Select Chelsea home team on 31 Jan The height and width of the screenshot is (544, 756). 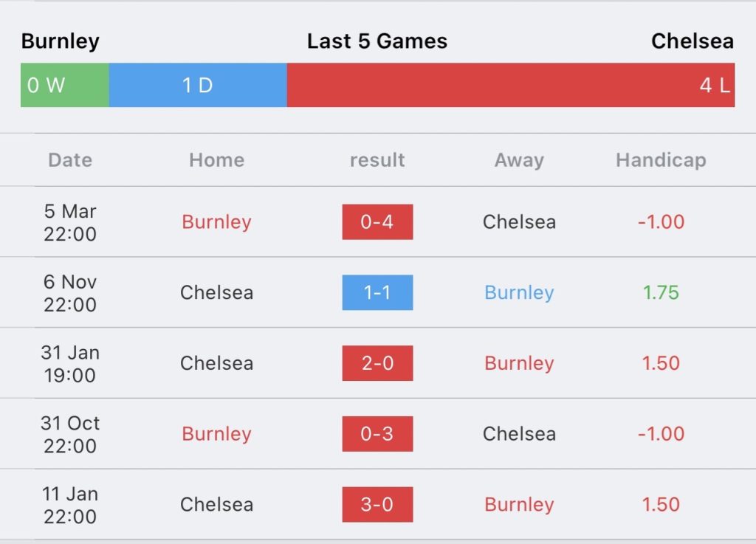(216, 363)
